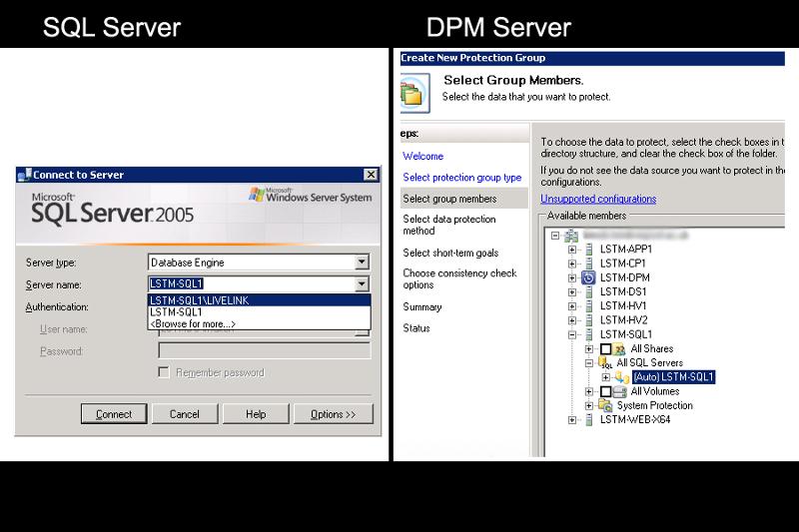Viewport: 799px width, 532px height.
Task: Select the LSTM-DPM tree label
Action: (625, 277)
